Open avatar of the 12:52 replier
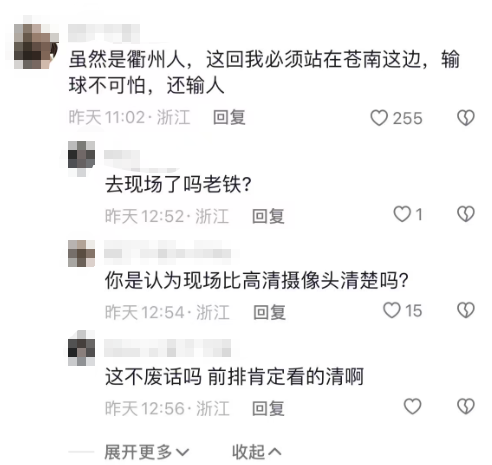Image resolution: width=492 pixels, height=465 pixels. 81,155
